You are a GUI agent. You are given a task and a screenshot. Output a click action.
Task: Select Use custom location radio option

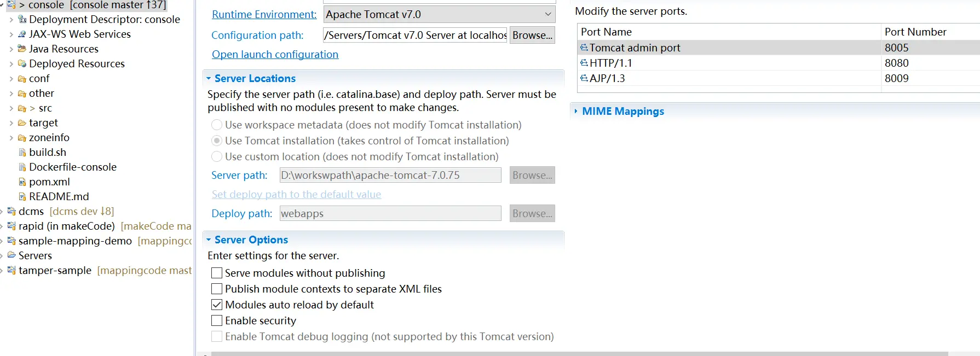217,156
